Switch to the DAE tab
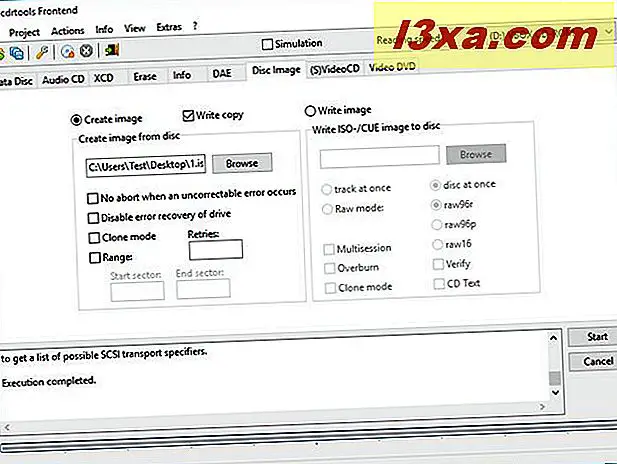Viewport: 617px width, 464px height. (x=222, y=74)
